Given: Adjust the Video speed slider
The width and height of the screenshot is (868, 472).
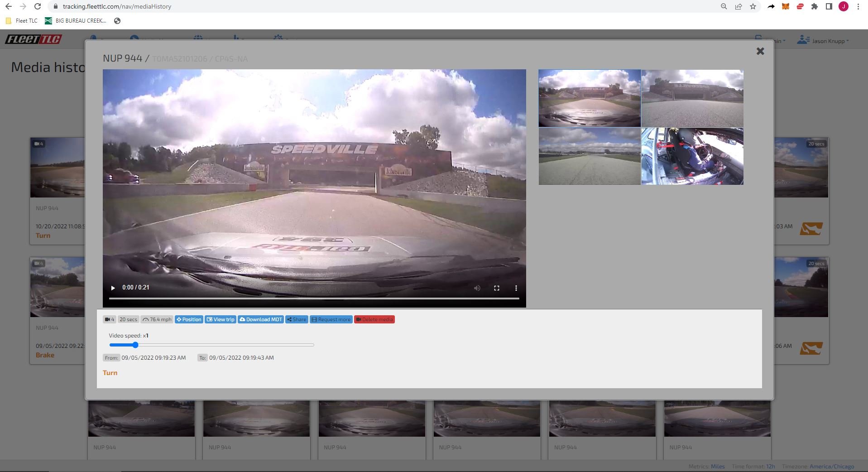Looking at the screenshot, I should 211,345.
